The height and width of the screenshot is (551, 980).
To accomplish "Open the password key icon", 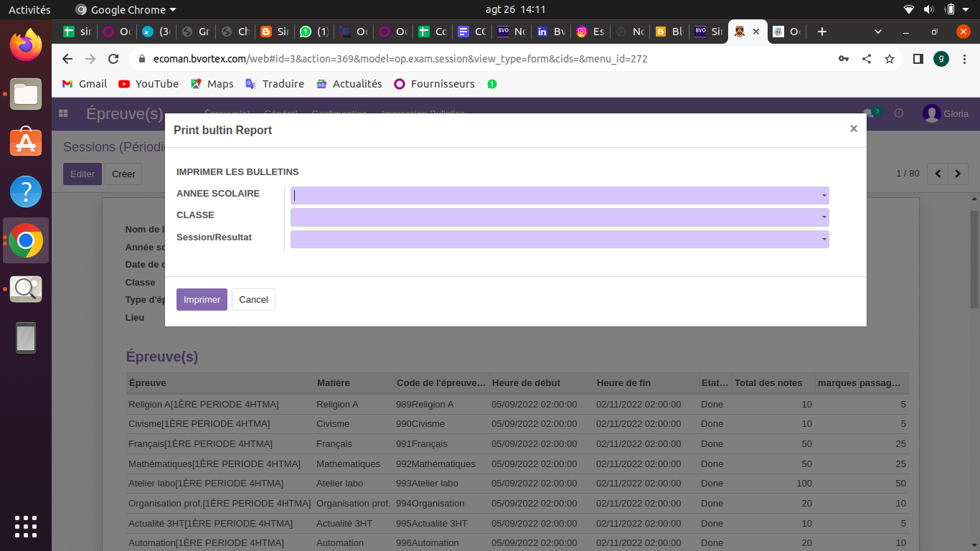I will (844, 59).
